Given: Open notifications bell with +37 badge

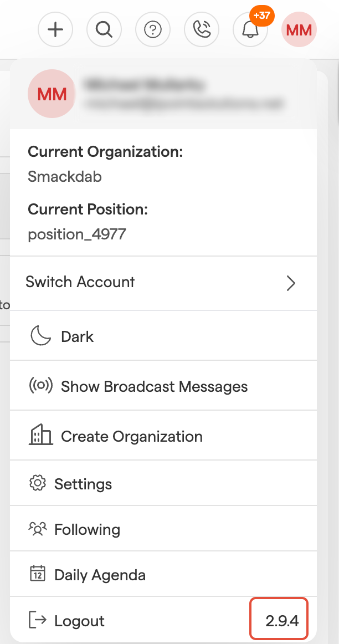Looking at the screenshot, I should tap(250, 29).
